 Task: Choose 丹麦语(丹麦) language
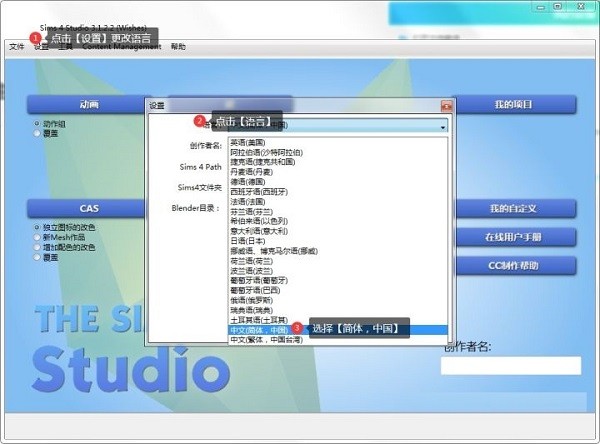click(338, 172)
